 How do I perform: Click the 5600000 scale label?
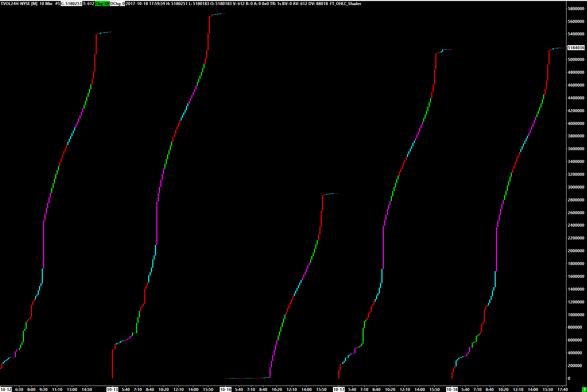[576, 21]
